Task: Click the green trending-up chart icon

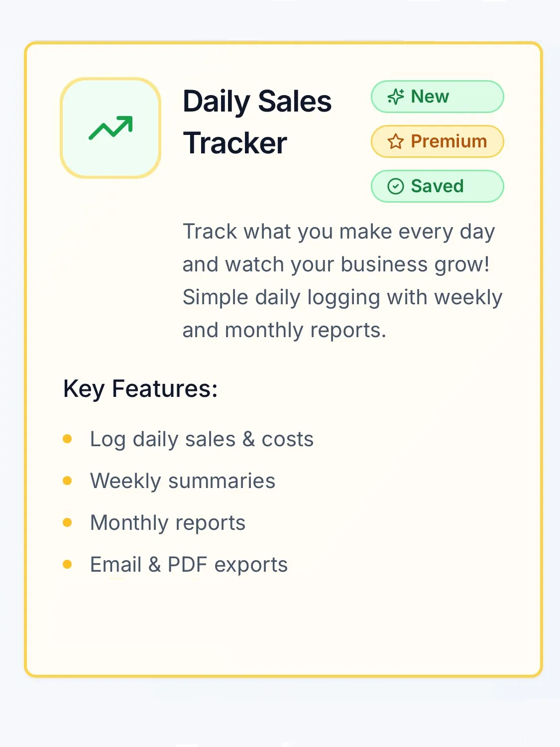Action: (111, 128)
